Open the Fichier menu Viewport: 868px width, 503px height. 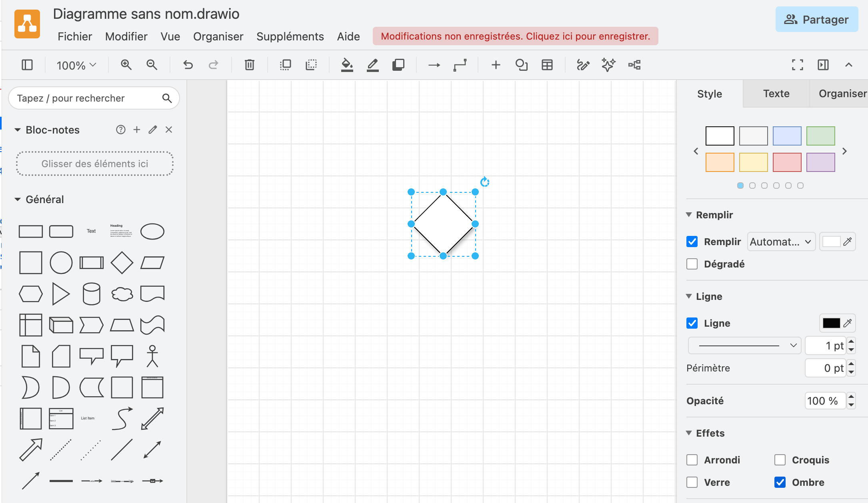[75, 36]
